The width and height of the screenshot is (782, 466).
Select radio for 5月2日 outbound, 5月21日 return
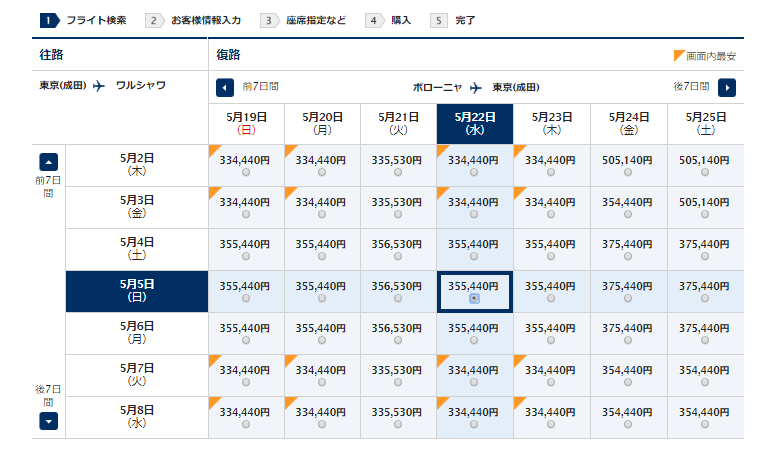point(397,172)
